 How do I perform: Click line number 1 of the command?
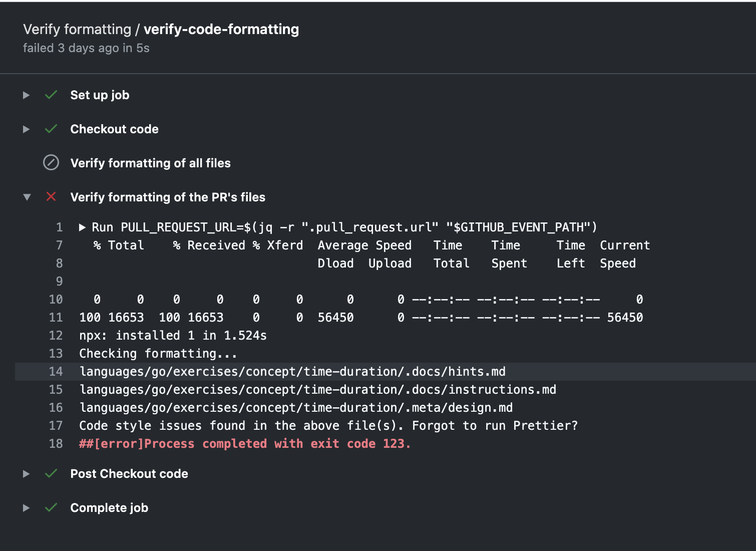pyautogui.click(x=59, y=227)
